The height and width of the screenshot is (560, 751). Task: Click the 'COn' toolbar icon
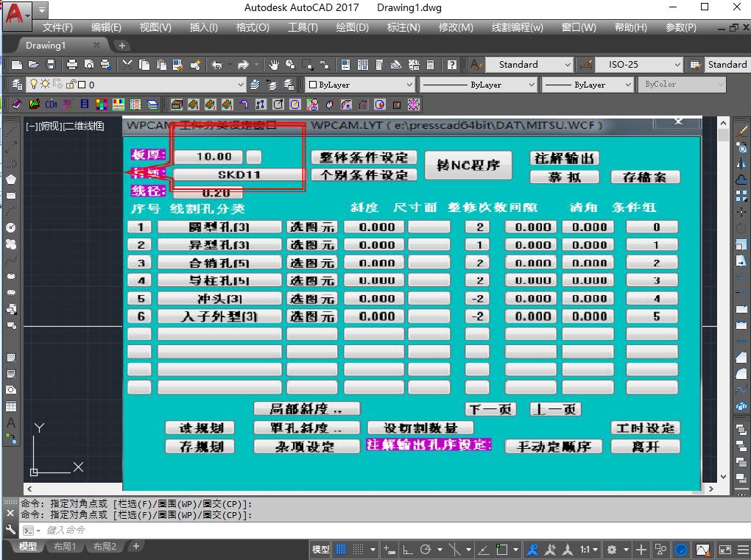[x=52, y=104]
